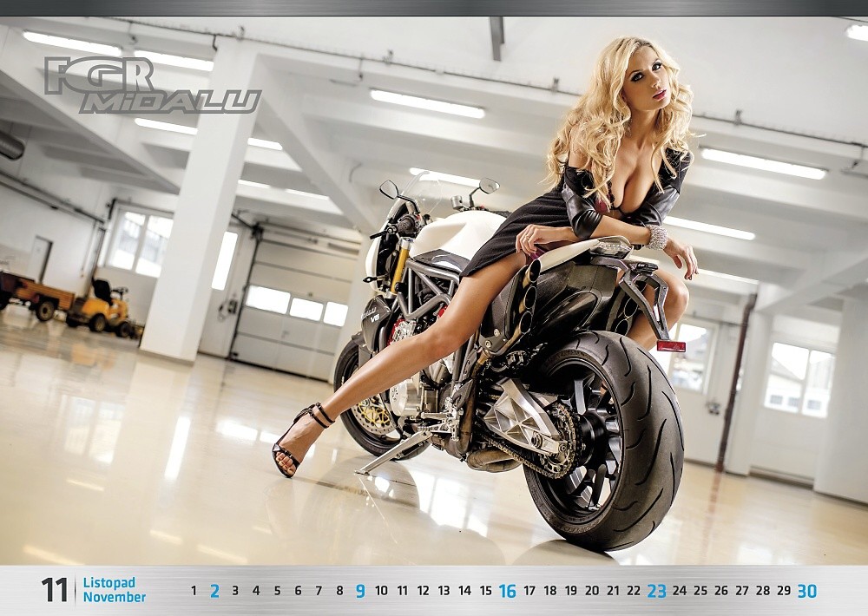The image size is (868, 616).
Task: Pick the blue date 2
Action: [214, 591]
